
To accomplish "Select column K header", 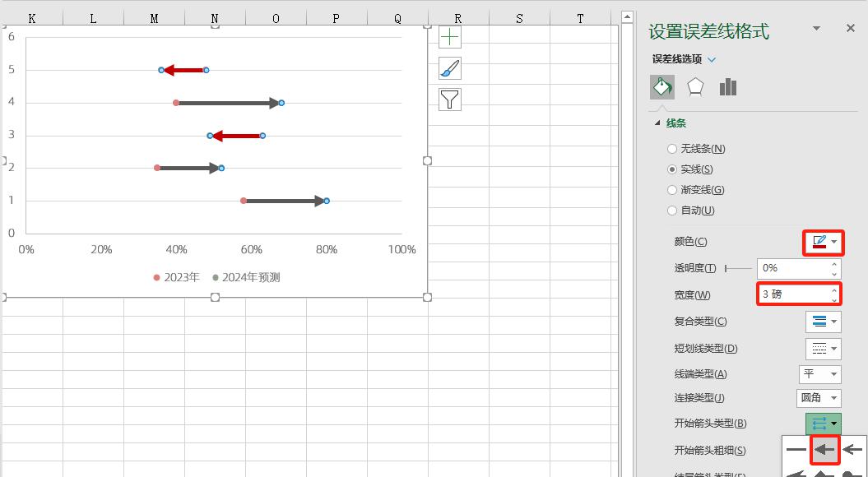I will (x=32, y=19).
